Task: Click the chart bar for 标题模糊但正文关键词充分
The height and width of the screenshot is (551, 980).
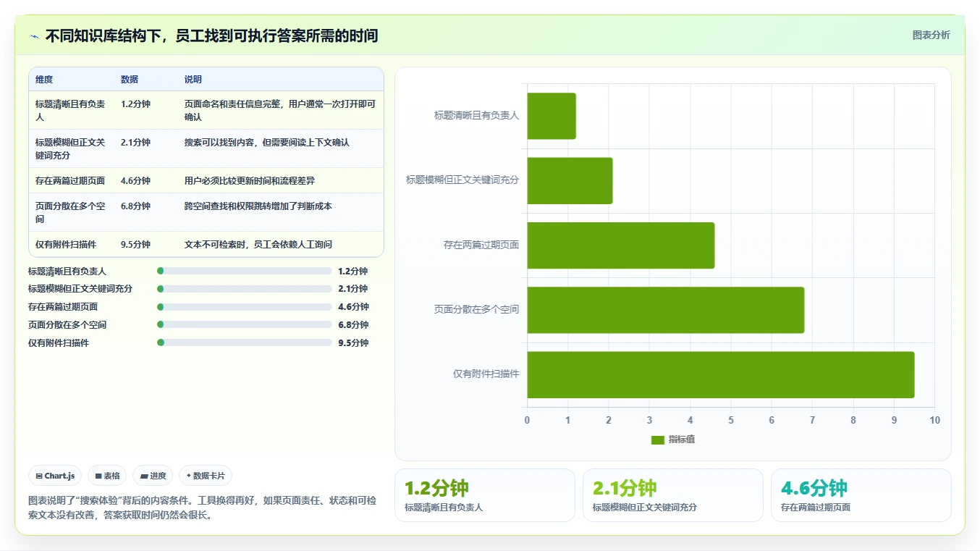Action: [x=570, y=180]
